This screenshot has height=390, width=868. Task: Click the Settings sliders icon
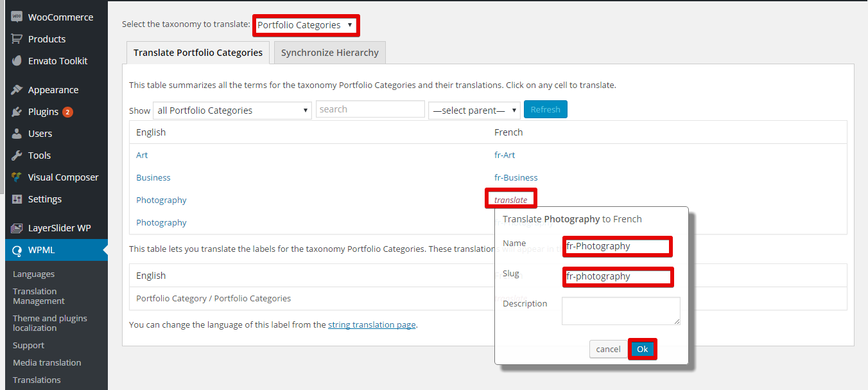tap(17, 199)
